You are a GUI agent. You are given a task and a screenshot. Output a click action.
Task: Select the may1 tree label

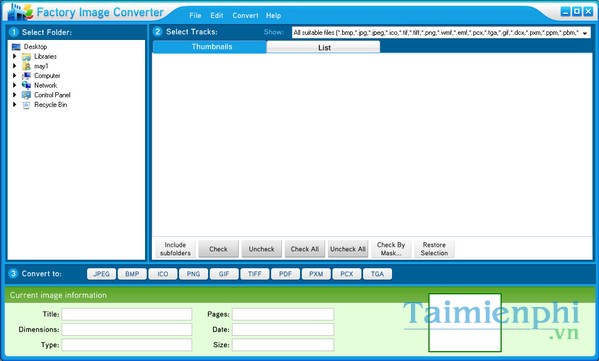coord(41,66)
